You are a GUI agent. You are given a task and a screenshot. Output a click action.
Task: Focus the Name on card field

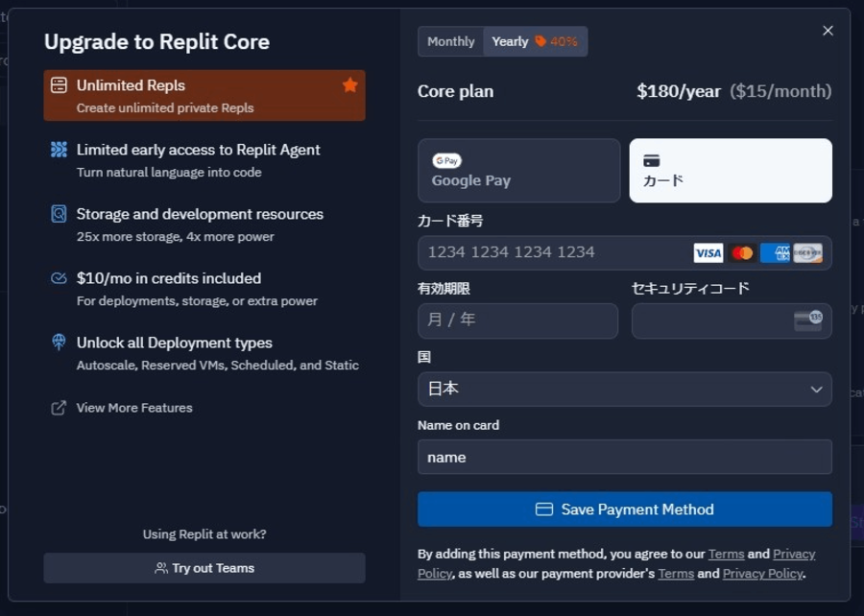625,457
